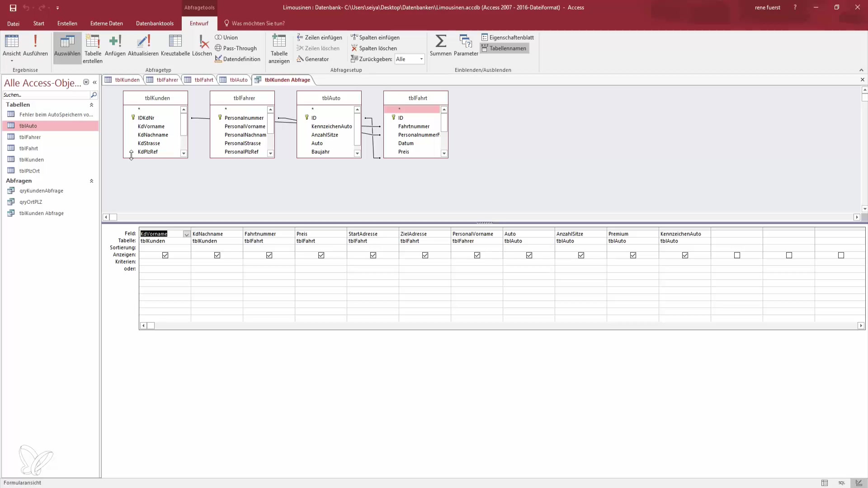Open Tabelle anzeigen dialog icon
The width and height of the screenshot is (868, 488).
click(x=279, y=42)
